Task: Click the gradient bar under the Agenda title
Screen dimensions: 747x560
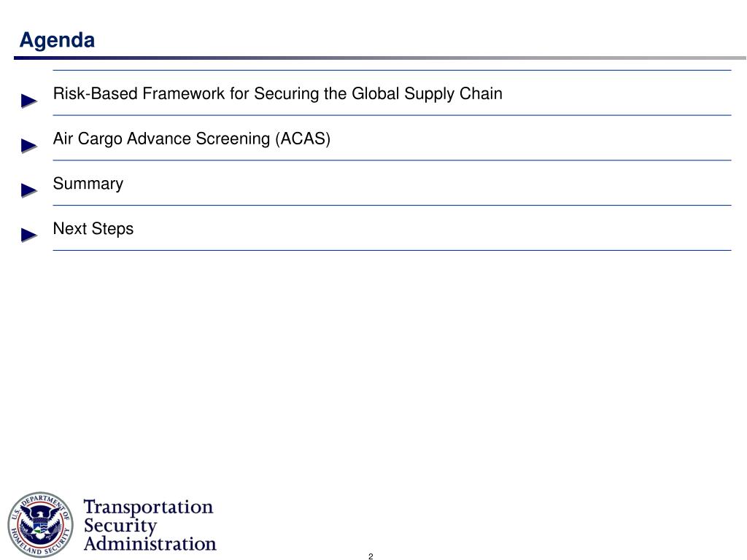Action: 380,58
